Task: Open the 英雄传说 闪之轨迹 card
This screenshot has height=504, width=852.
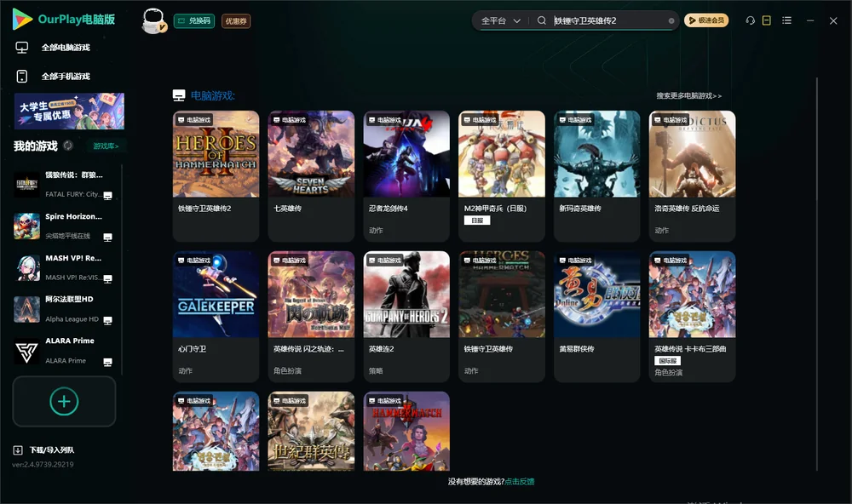Action: coord(311,317)
